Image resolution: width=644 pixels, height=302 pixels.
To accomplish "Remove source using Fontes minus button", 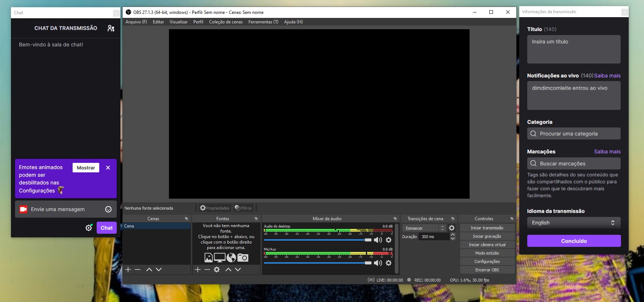I will 207,269.
